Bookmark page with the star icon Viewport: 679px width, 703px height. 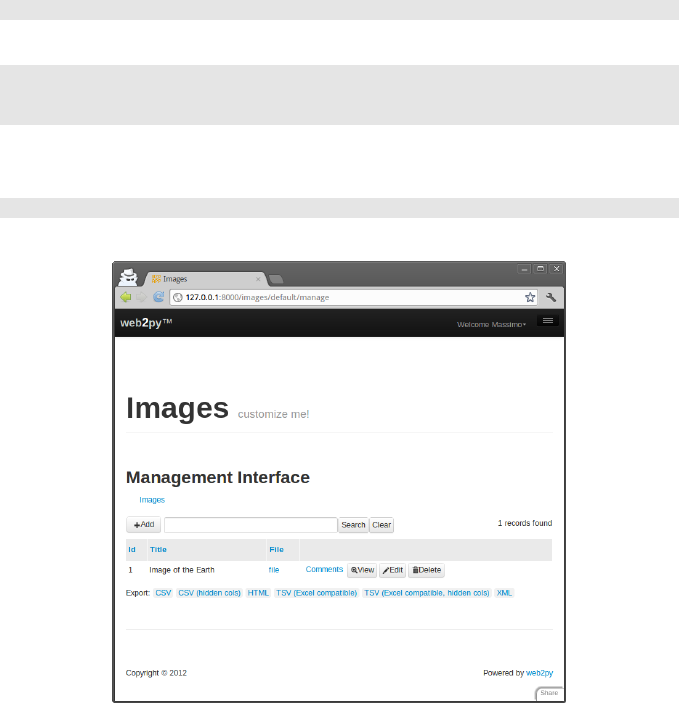click(530, 297)
